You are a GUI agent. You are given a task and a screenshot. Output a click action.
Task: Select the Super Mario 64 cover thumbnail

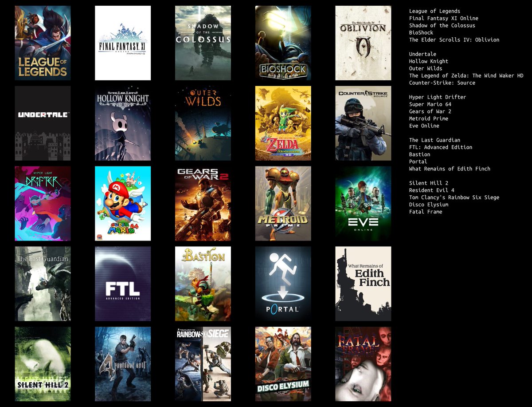pyautogui.click(x=123, y=203)
